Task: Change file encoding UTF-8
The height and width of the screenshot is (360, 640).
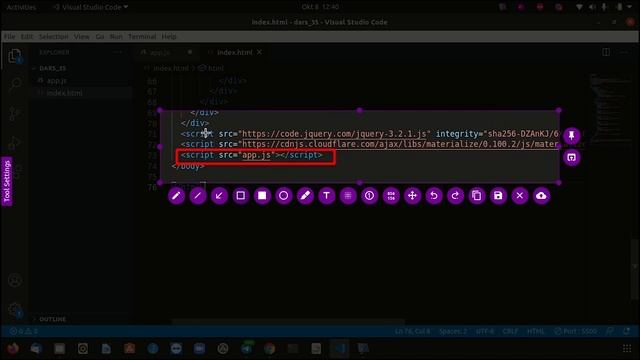Action: click(x=485, y=331)
